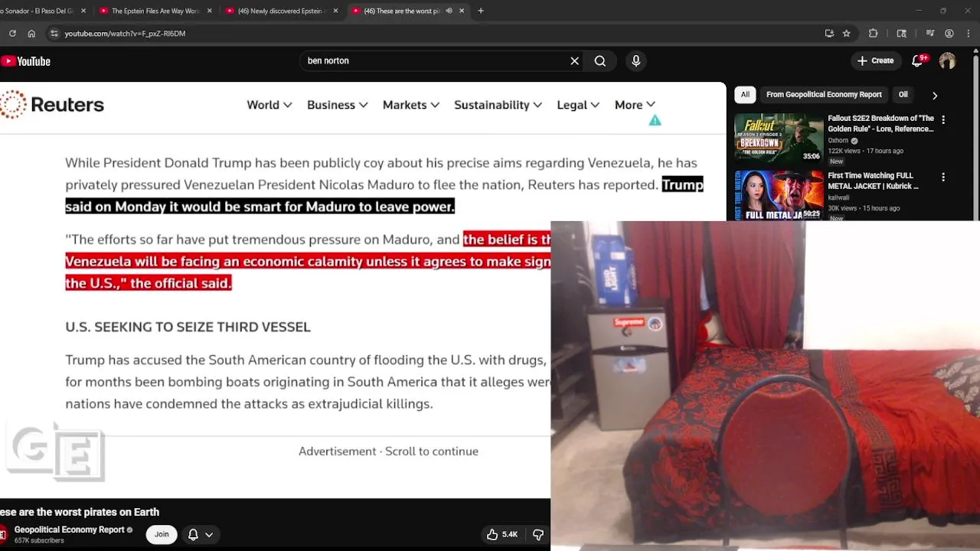Viewport: 980px width, 551px height.
Task: Open the browser profile icon
Action: tap(949, 34)
